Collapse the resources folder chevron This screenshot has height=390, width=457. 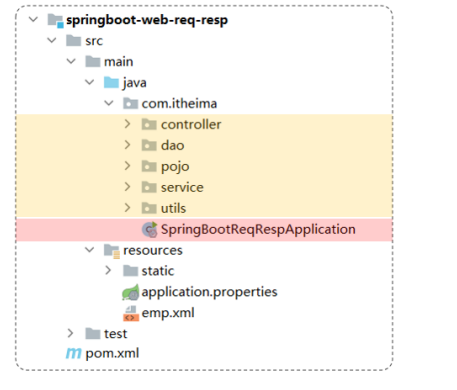[89, 250]
